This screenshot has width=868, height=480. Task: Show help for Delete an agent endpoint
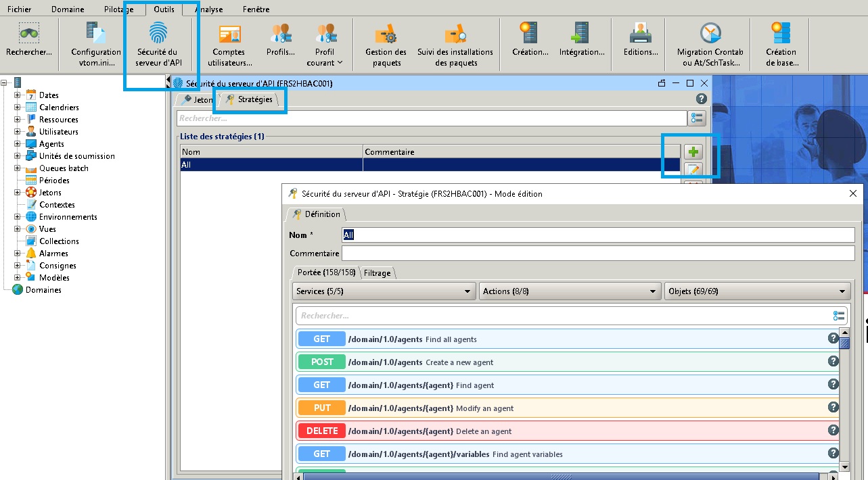click(x=833, y=430)
